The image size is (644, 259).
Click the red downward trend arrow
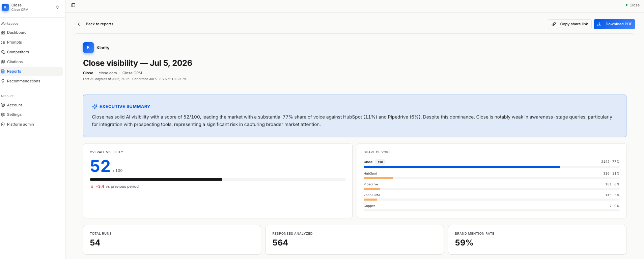coord(92,186)
